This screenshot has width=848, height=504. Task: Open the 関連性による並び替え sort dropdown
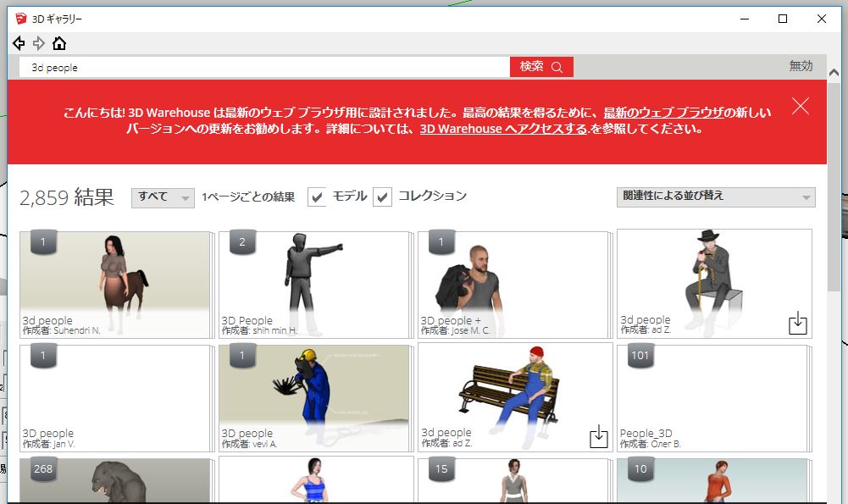[716, 197]
